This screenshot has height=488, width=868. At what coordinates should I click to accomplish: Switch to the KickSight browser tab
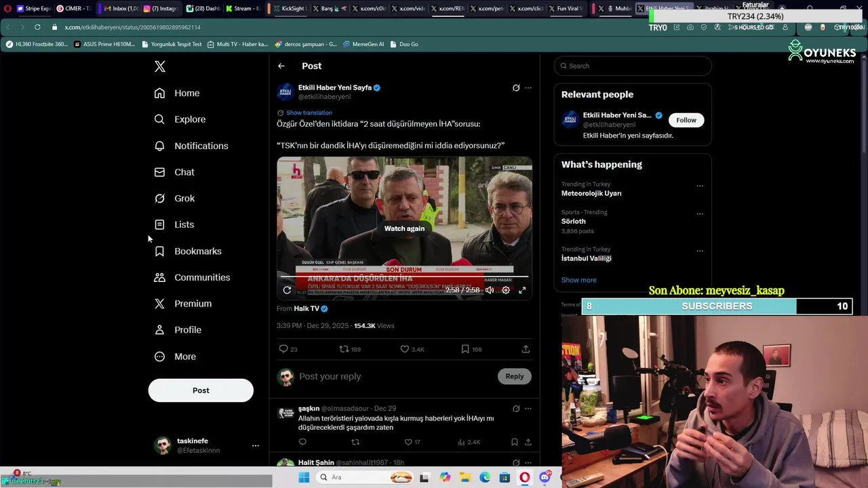(x=289, y=8)
